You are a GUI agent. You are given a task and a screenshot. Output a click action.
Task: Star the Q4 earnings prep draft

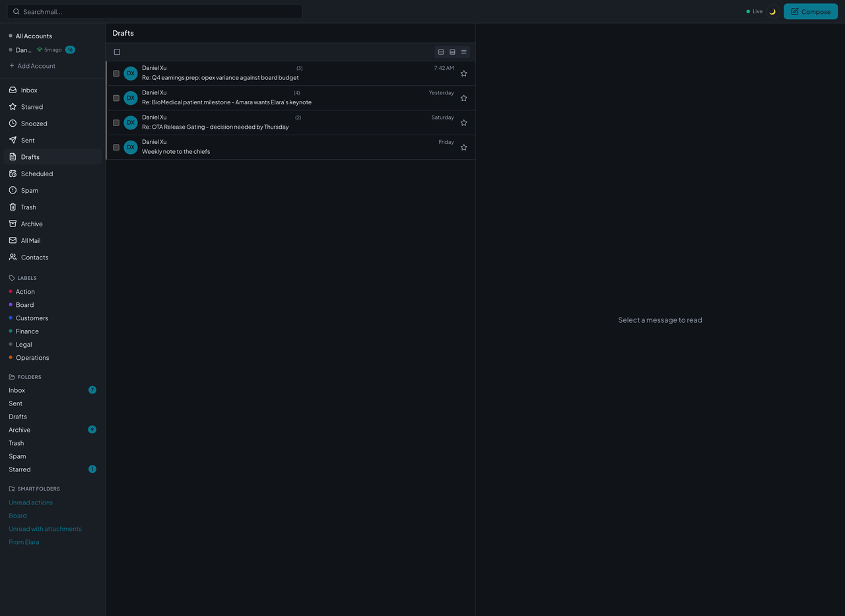tap(463, 73)
